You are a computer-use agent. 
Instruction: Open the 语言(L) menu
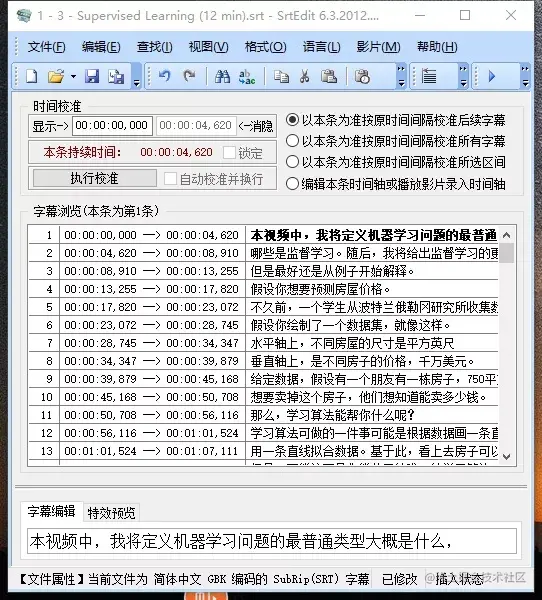[x=322, y=47]
